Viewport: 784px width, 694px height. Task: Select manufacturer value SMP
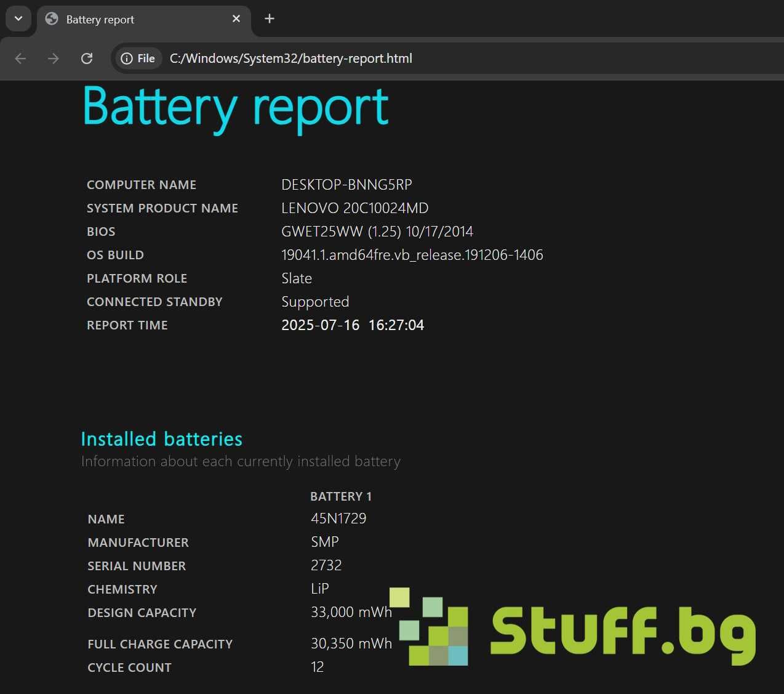pyautogui.click(x=325, y=542)
